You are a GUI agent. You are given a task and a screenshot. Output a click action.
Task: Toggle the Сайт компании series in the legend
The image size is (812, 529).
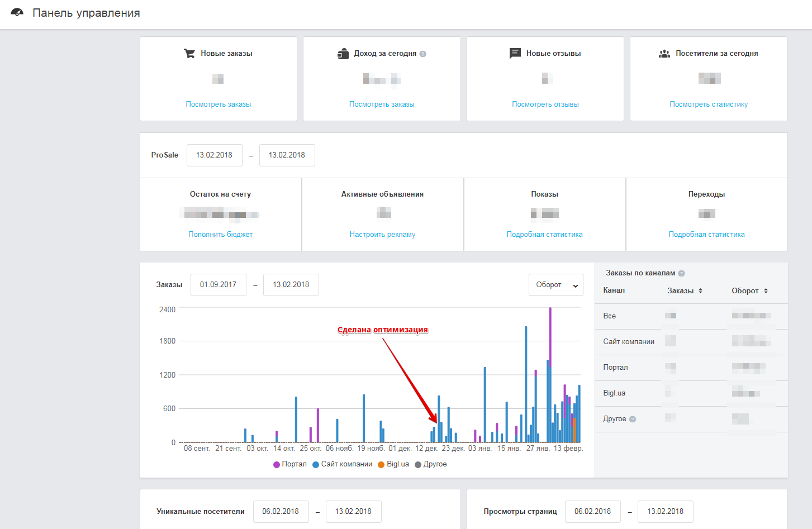click(343, 464)
